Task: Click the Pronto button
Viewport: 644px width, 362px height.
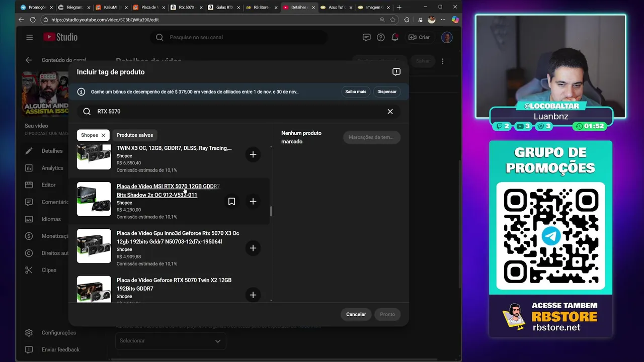Action: click(x=387, y=314)
